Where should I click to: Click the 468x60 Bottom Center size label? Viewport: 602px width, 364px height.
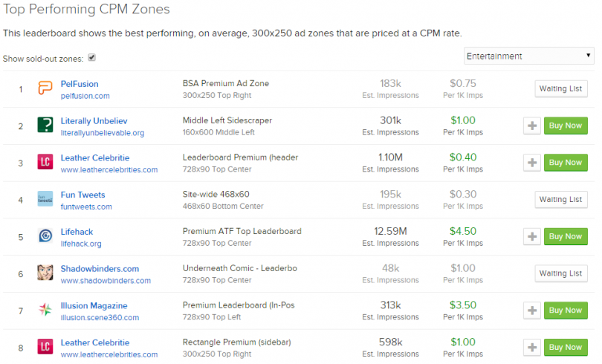click(x=223, y=206)
